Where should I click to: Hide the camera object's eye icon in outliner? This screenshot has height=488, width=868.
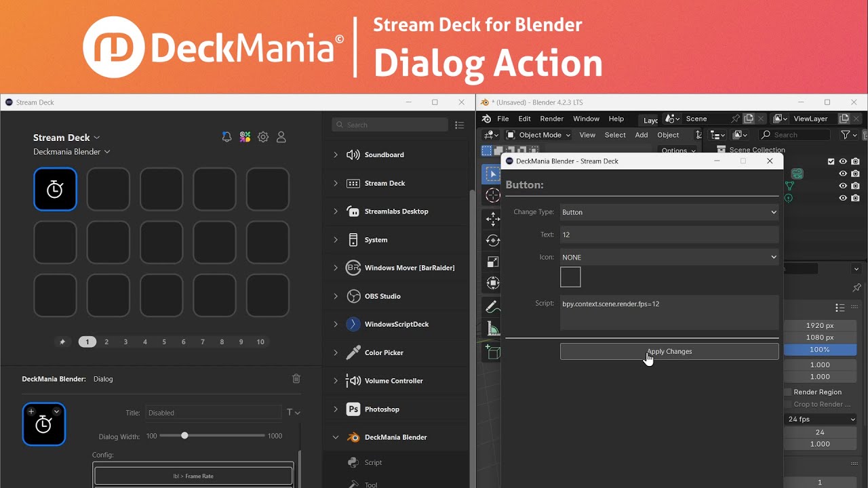click(843, 174)
